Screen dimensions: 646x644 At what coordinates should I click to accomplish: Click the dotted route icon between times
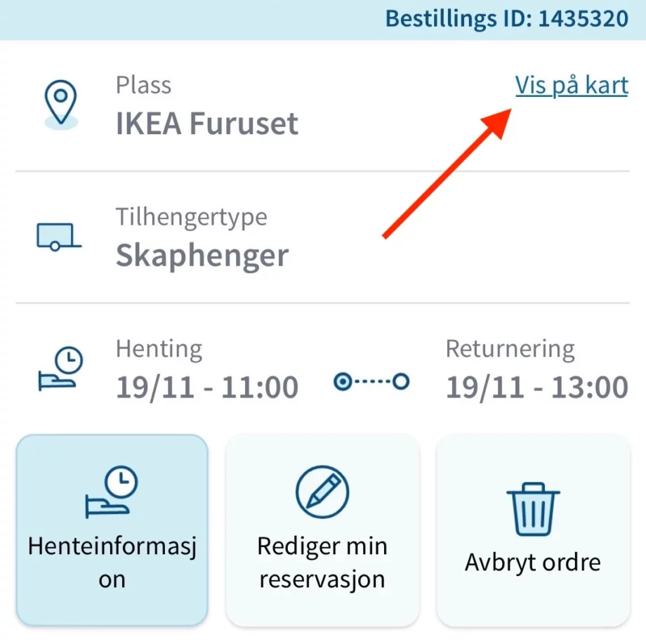371,382
